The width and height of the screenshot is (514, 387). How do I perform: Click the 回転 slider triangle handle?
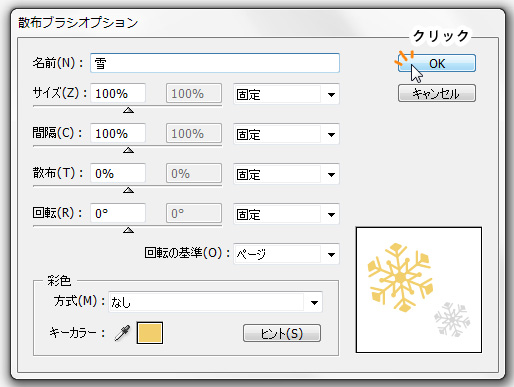(x=128, y=230)
